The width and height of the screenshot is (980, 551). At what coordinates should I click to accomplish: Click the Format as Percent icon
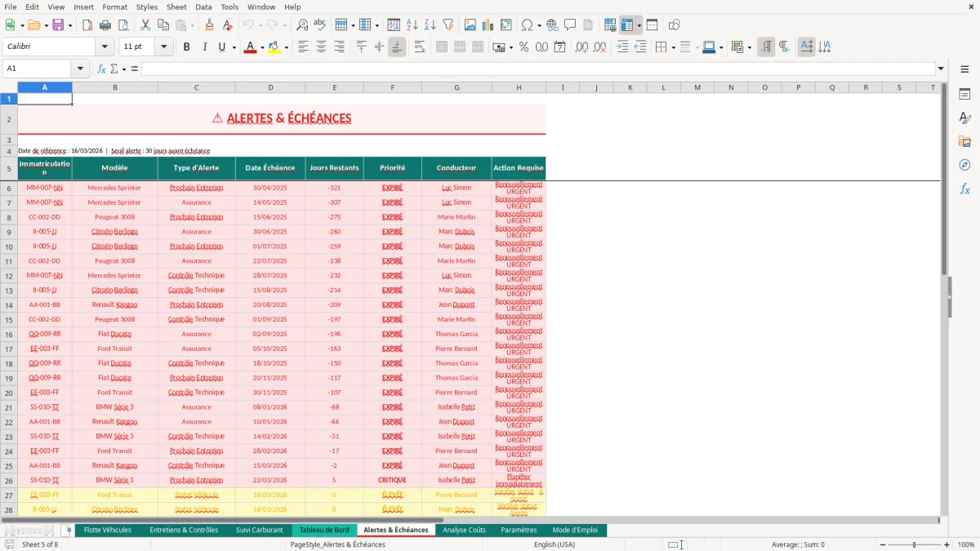[523, 47]
